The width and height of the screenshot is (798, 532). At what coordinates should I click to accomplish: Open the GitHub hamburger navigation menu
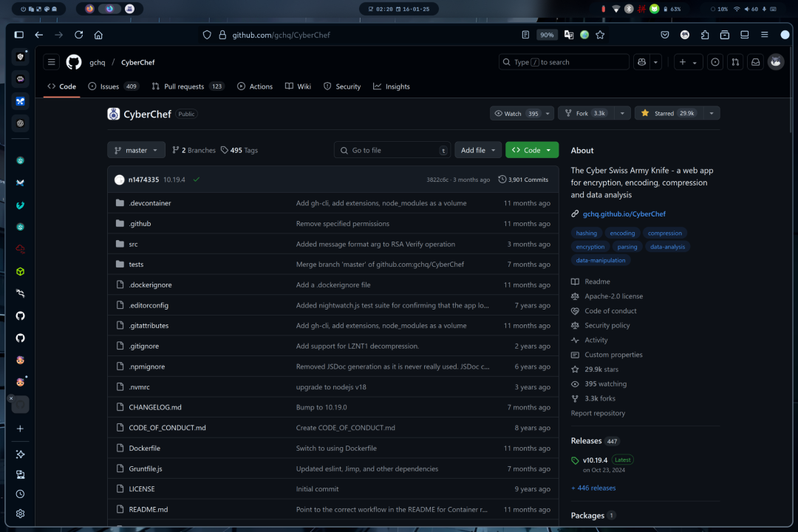(x=52, y=62)
